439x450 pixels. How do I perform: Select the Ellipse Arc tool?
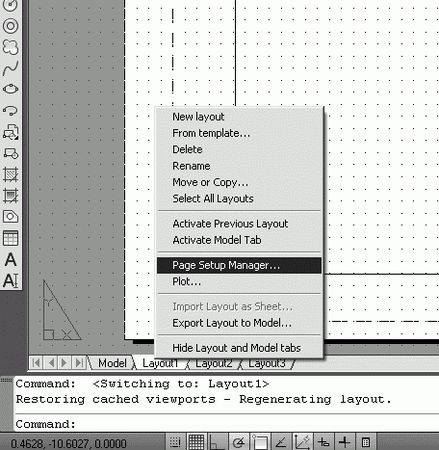(x=10, y=110)
